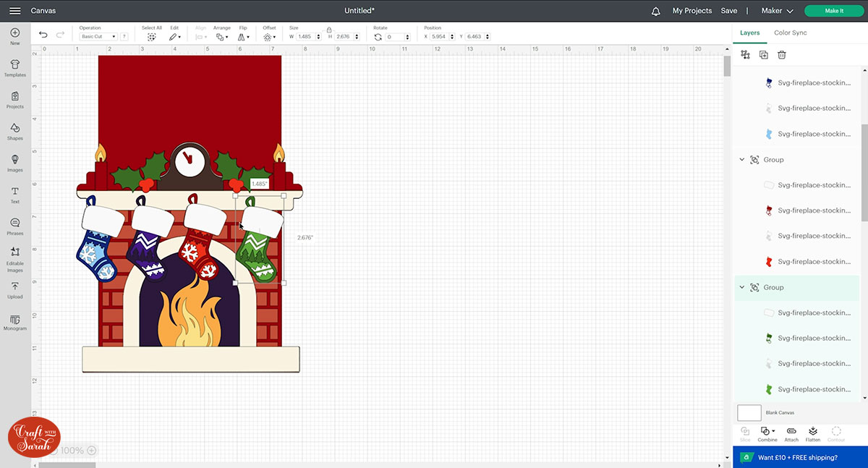The height and width of the screenshot is (468, 868).
Task: Click the Flatten button
Action: [813, 434]
